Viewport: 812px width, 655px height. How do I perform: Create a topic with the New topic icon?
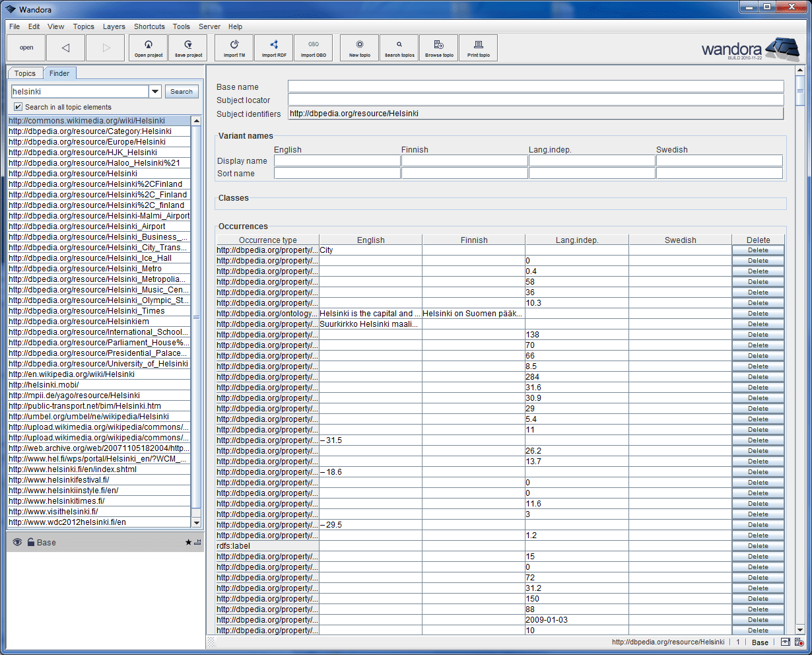[358, 48]
